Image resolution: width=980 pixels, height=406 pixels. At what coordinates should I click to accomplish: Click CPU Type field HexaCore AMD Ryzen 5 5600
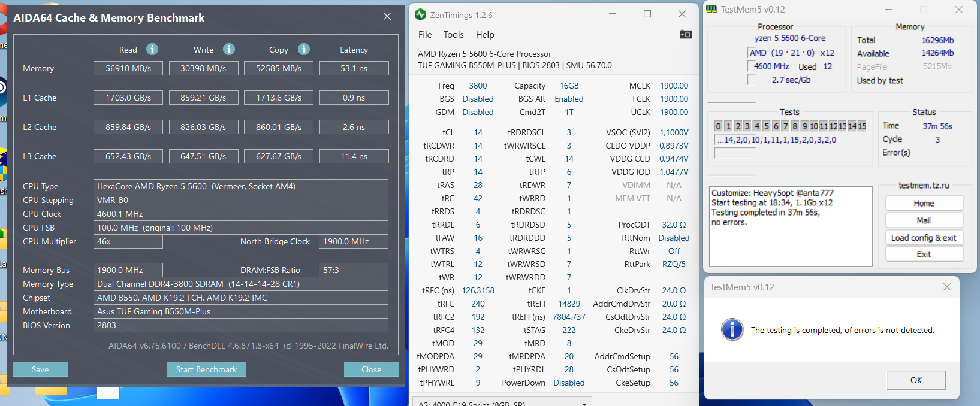click(x=241, y=186)
